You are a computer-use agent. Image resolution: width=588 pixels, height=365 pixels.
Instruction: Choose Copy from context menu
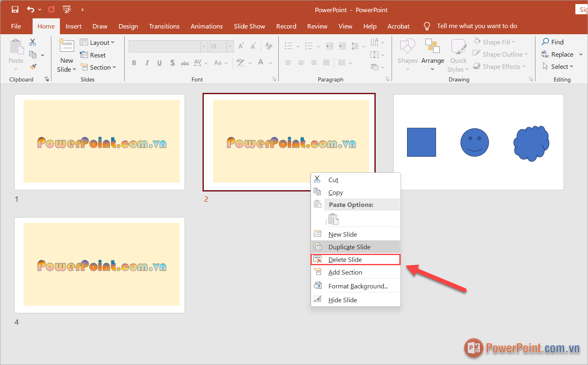click(356, 192)
